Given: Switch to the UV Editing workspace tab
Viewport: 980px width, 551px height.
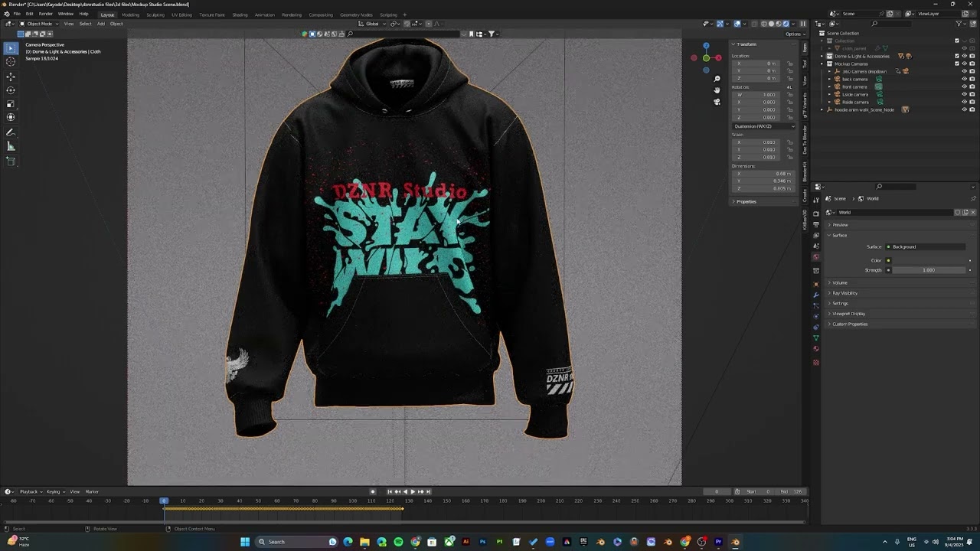Looking at the screenshot, I should [x=181, y=15].
